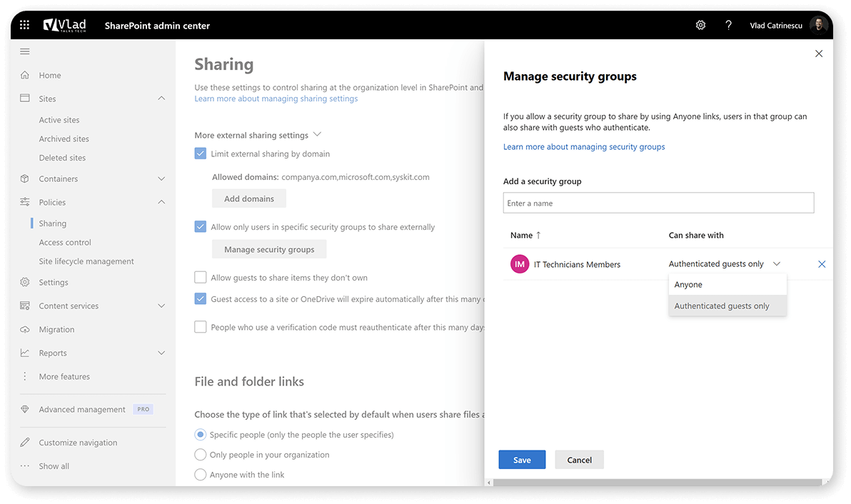Click the Policies sliders icon

pyautogui.click(x=24, y=202)
